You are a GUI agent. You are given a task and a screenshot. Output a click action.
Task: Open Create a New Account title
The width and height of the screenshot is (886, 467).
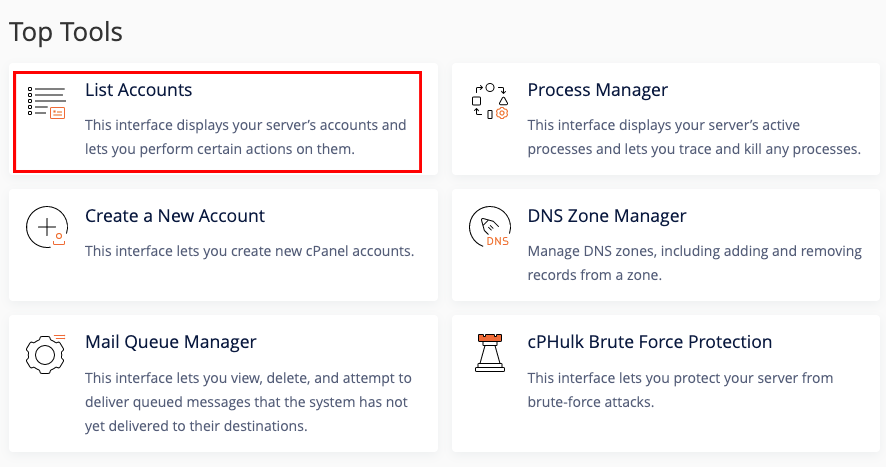coord(175,216)
